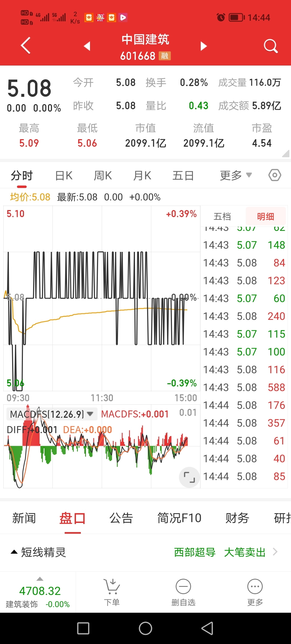This screenshot has height=644, width=291.
Task: Open the 公告 tab
Action: click(x=121, y=518)
